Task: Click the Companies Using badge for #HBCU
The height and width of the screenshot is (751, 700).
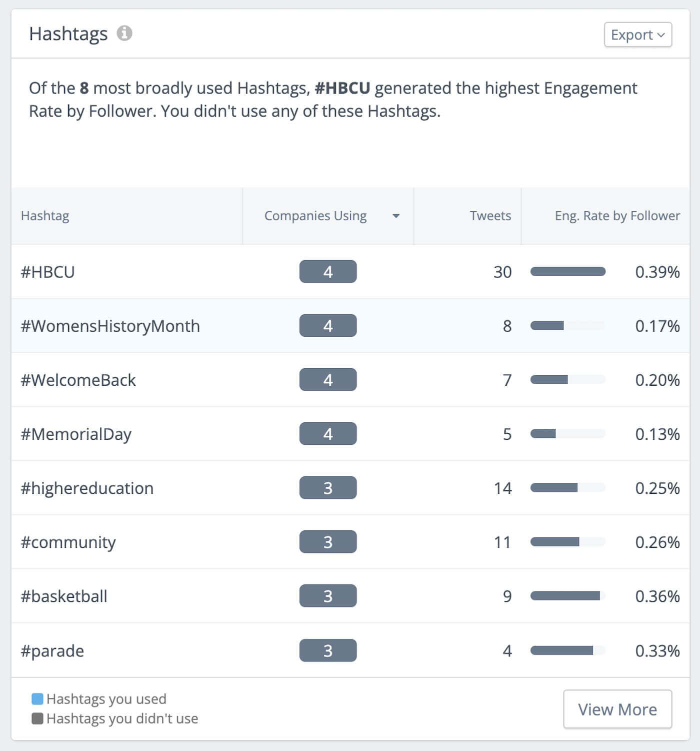Action: tap(327, 272)
